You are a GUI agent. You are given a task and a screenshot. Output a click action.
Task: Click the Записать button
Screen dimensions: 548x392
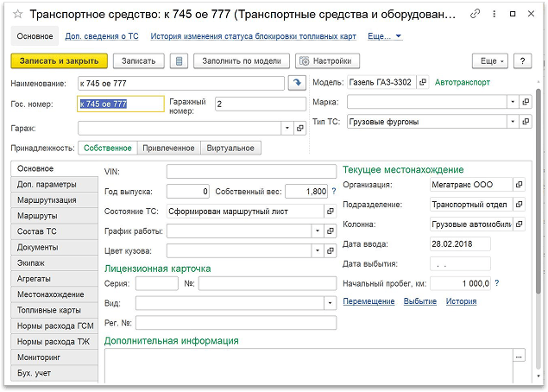click(139, 60)
